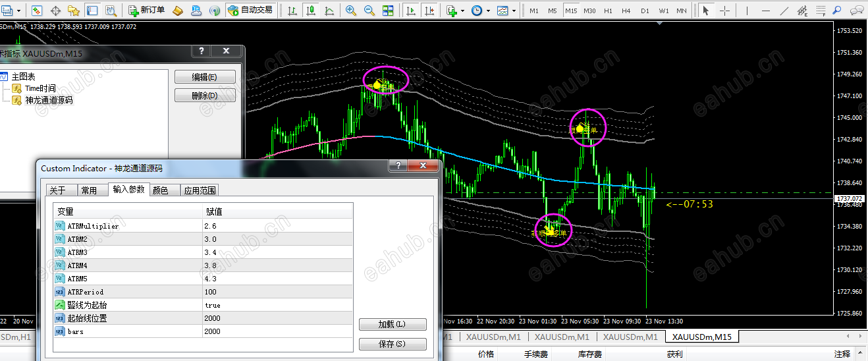Image resolution: width=868 pixels, height=361 pixels.
Task: Click the chart templates icon
Action: click(502, 11)
